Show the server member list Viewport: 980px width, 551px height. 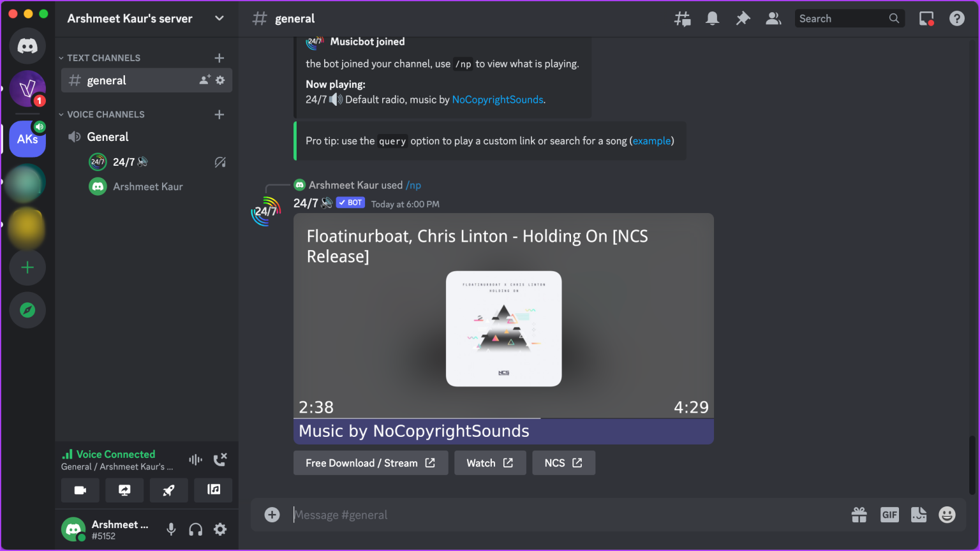[x=773, y=18]
